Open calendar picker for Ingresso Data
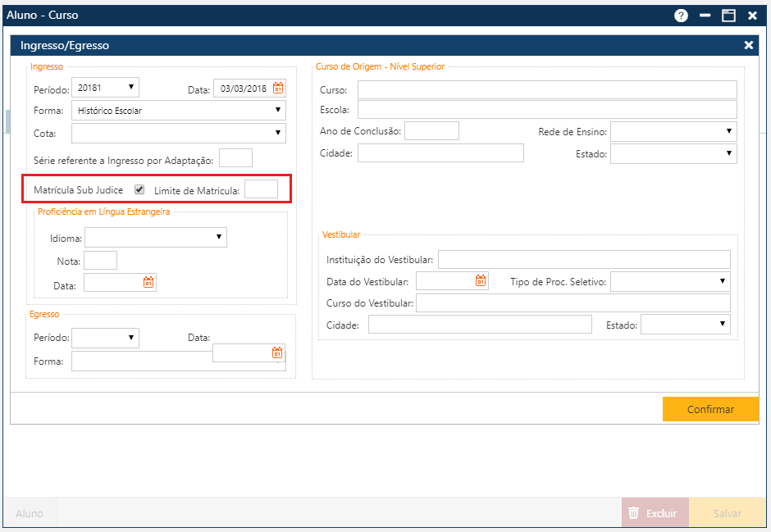Screen dimensions: 771x532 [x=278, y=89]
